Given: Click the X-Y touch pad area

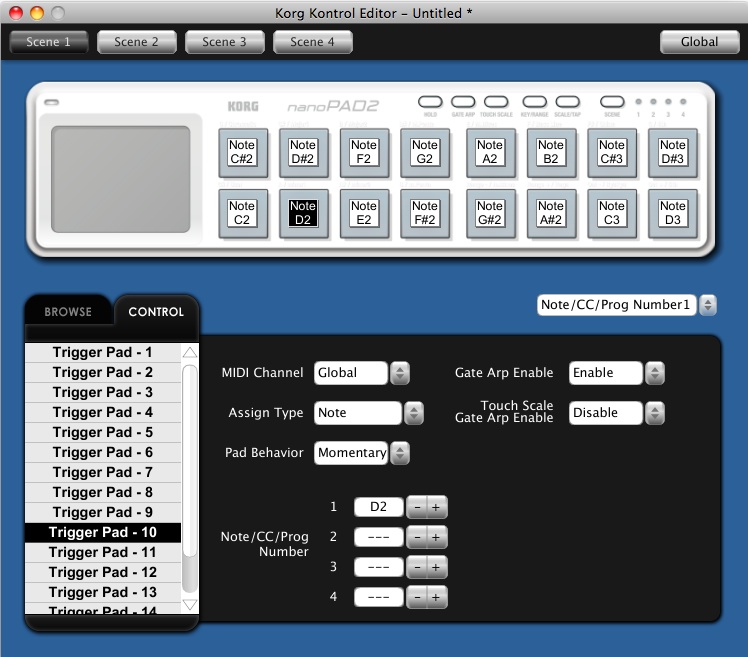Looking at the screenshot, I should pos(121,179).
